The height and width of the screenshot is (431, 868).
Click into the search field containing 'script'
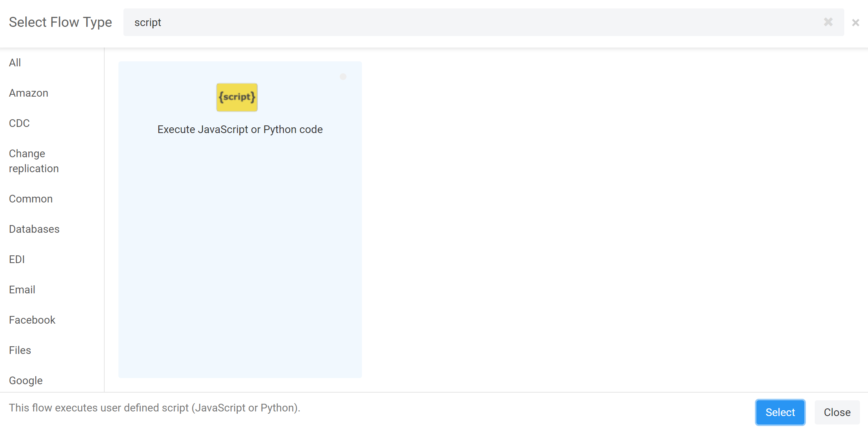coord(460,22)
